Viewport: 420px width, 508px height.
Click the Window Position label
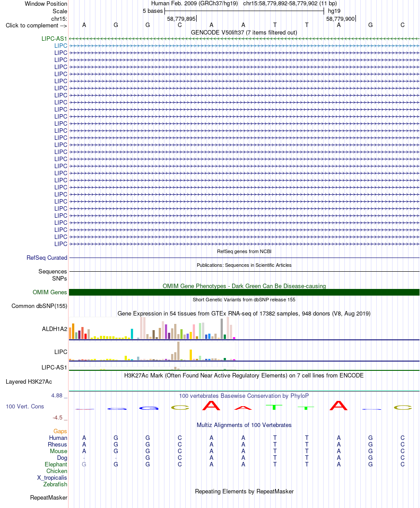pyautogui.click(x=46, y=4)
